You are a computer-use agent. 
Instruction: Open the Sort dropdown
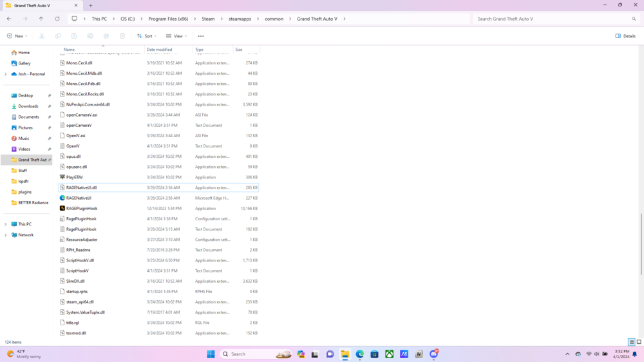[x=147, y=36]
